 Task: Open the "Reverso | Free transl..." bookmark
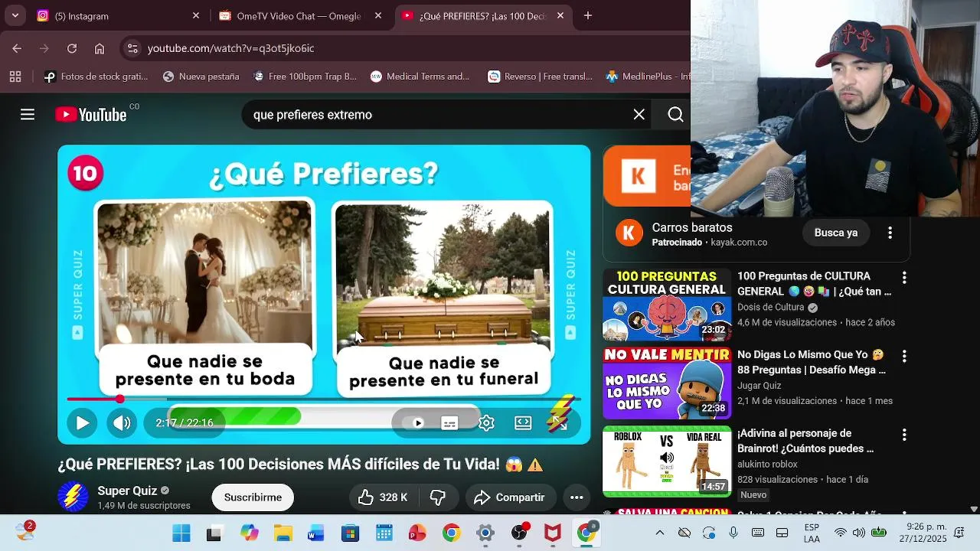tap(541, 77)
